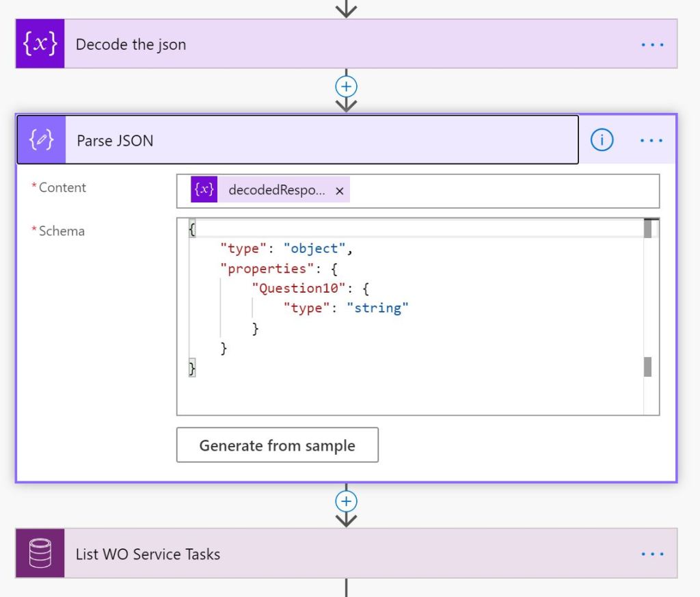The width and height of the screenshot is (700, 597).
Task: Open the Parse JSON more options menu
Action: [651, 141]
